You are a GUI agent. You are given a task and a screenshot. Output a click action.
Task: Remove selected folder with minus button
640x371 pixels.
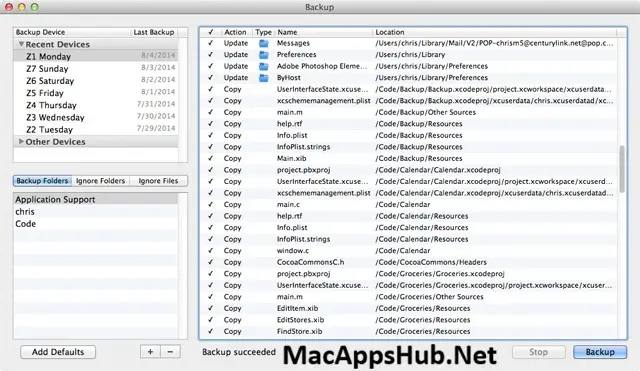point(171,352)
